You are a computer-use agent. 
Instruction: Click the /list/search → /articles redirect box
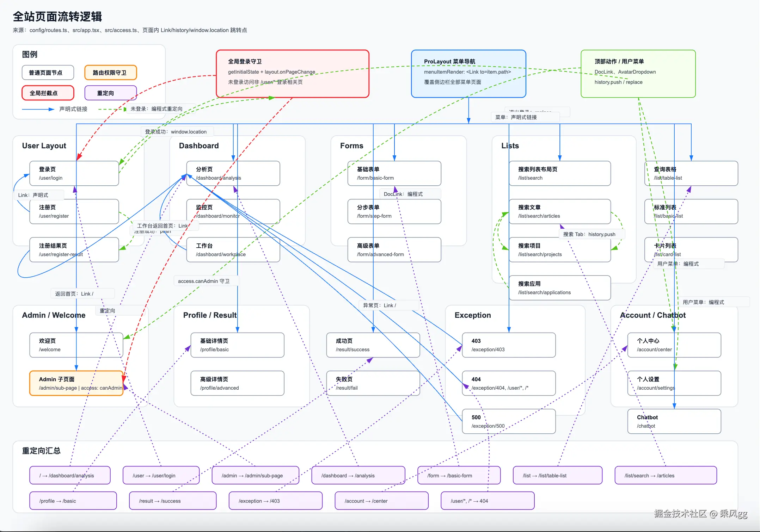(x=666, y=475)
